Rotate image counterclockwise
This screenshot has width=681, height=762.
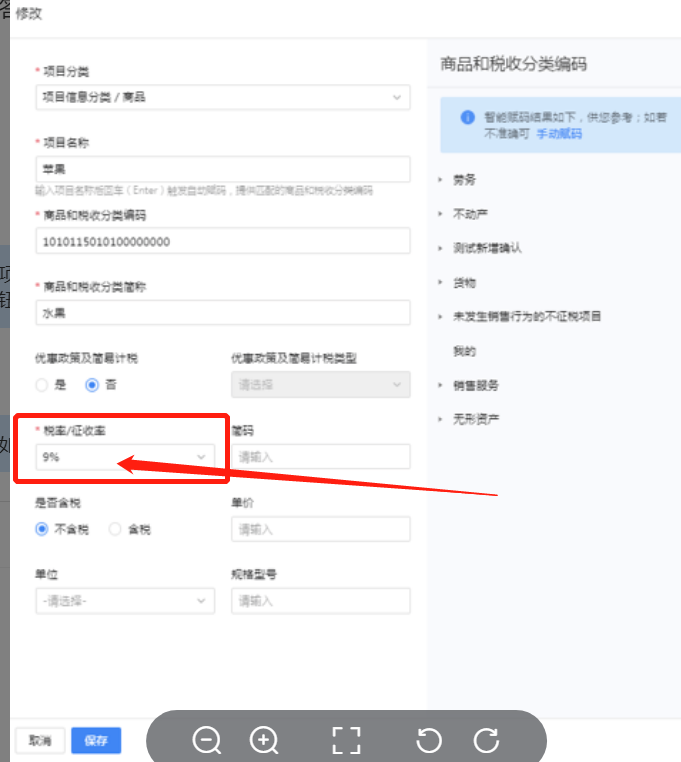429,740
